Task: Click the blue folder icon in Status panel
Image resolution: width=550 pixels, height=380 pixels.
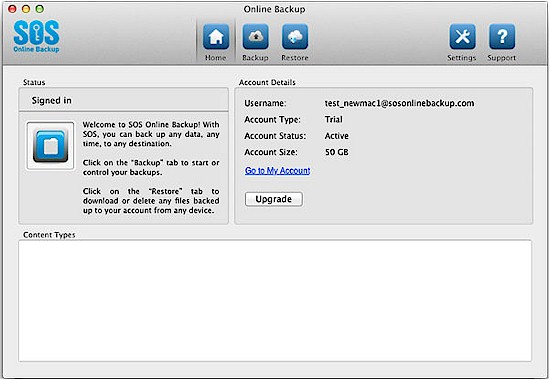Action: pos(51,146)
